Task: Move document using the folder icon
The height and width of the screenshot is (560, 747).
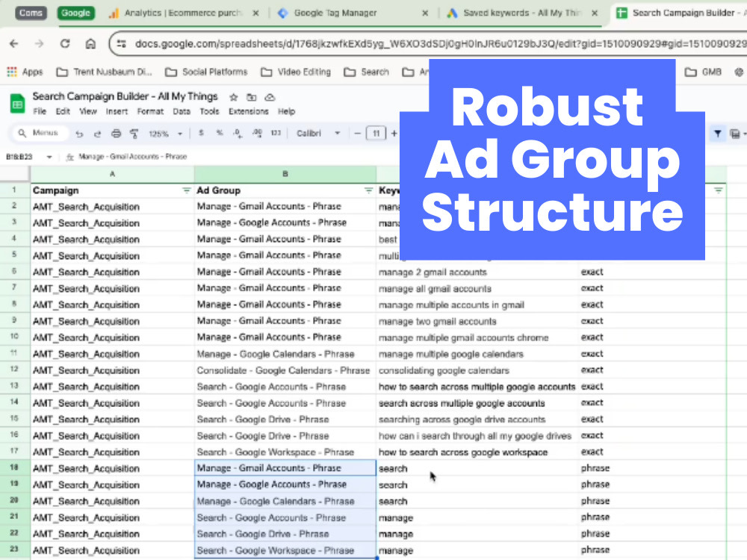Action: click(252, 97)
